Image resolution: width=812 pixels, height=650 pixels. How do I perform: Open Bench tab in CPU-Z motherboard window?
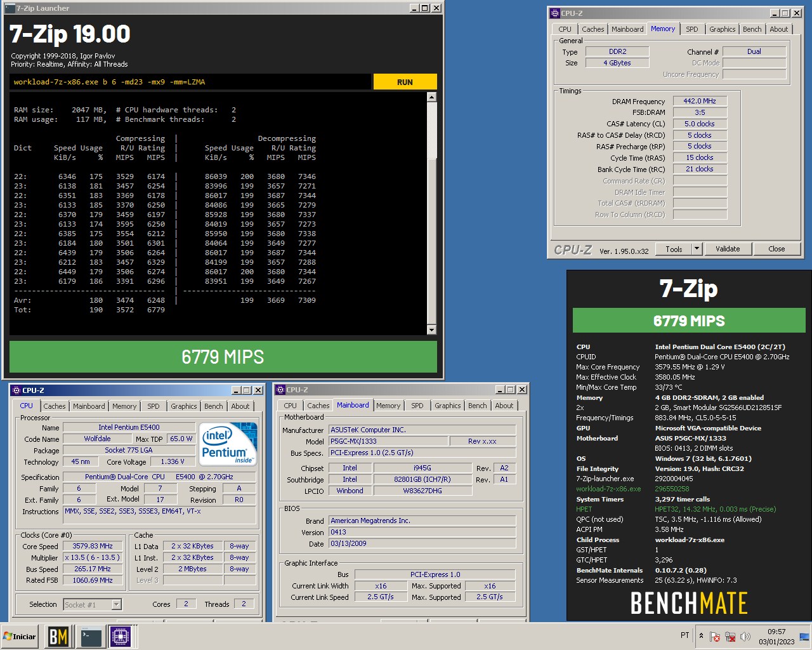coord(478,406)
